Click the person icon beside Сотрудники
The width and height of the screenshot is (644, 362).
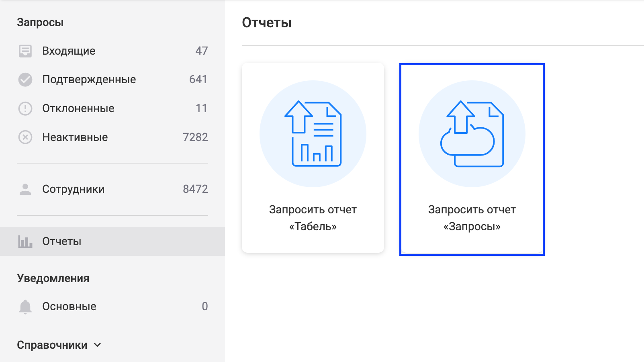click(25, 189)
